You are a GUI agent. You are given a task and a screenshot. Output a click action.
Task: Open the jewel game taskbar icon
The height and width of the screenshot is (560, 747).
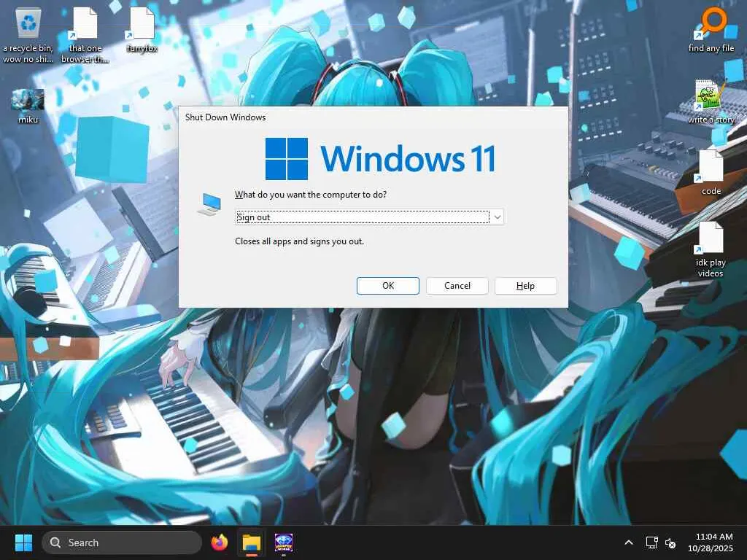click(284, 542)
